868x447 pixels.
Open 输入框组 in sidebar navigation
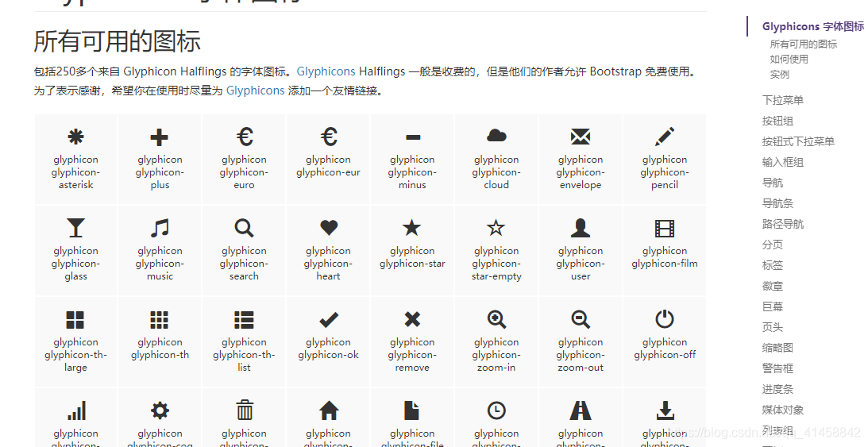(x=783, y=162)
